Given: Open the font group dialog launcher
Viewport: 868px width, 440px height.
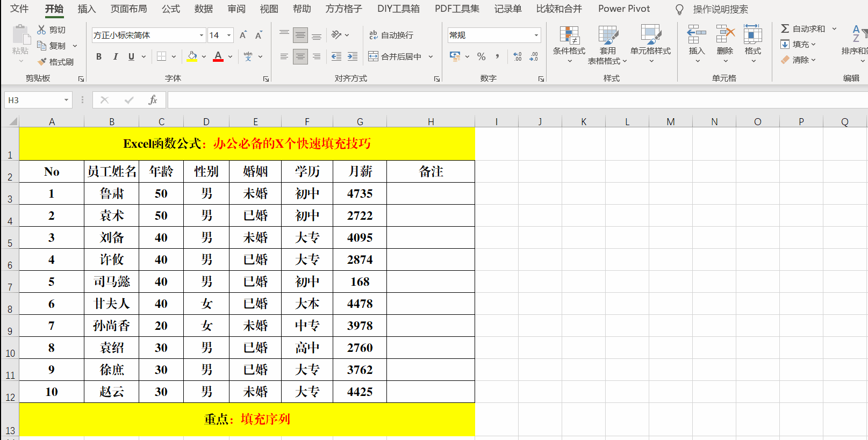Looking at the screenshot, I should (x=266, y=79).
